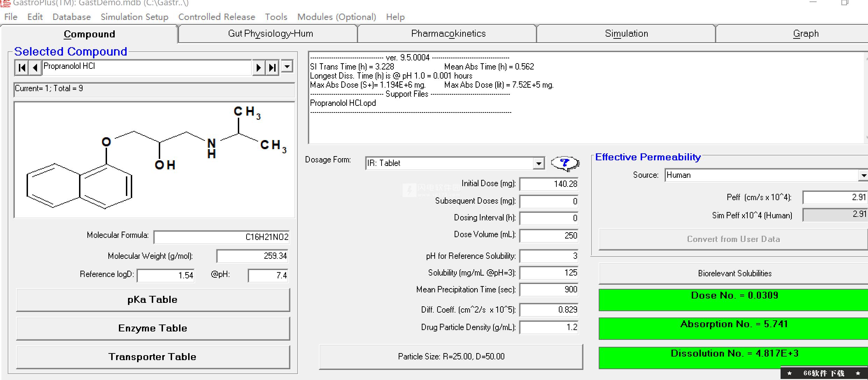Viewport: 868px width, 380px height.
Task: Click the Convert from User Data button
Action: click(733, 239)
